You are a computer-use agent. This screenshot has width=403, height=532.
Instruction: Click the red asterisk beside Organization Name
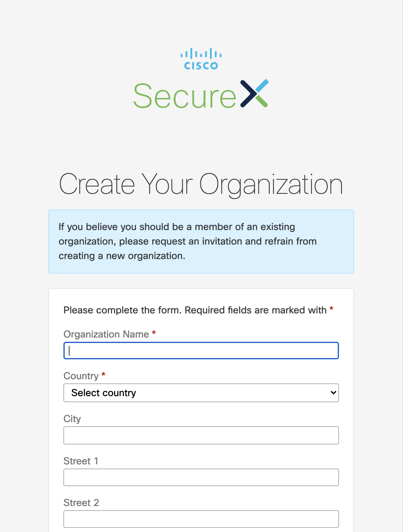coord(154,333)
